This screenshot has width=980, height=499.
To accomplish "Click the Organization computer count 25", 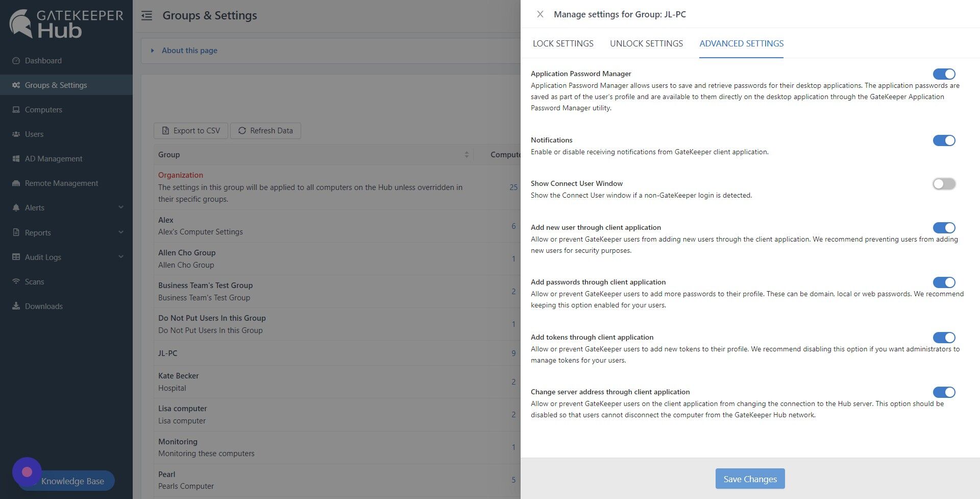I will [x=513, y=187].
